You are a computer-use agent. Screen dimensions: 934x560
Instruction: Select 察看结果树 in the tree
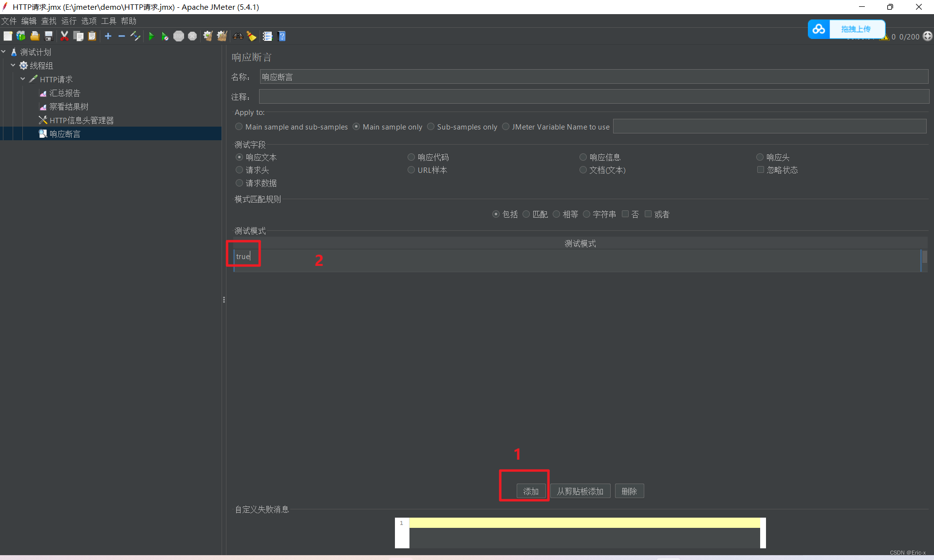pyautogui.click(x=69, y=107)
